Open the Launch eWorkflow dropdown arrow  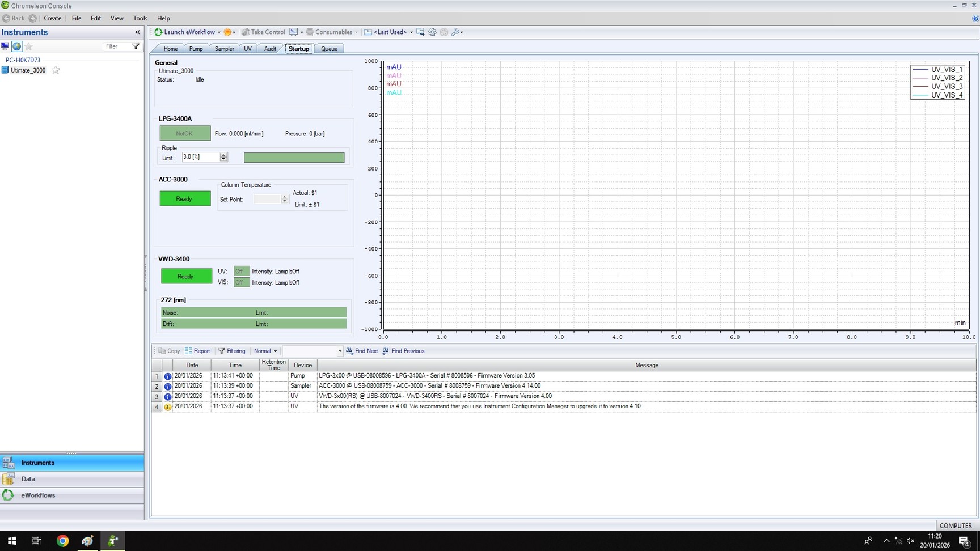click(x=220, y=32)
